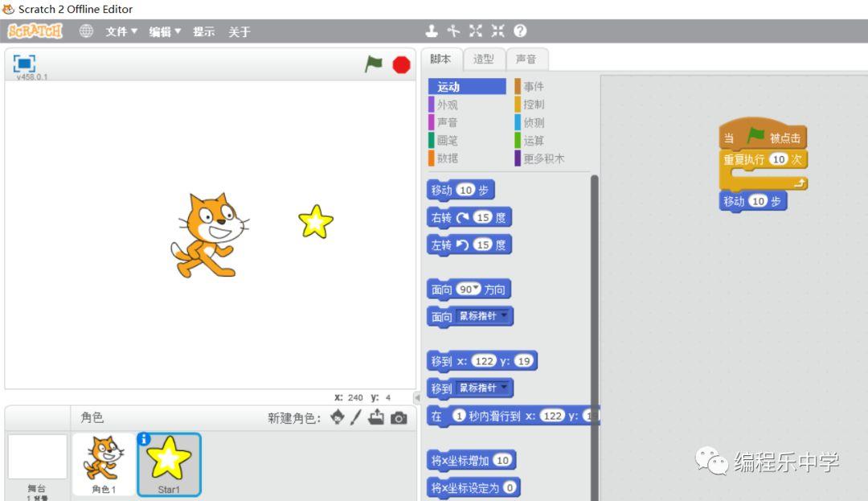Upload sprite from file
The image size is (868, 501).
[x=376, y=417]
